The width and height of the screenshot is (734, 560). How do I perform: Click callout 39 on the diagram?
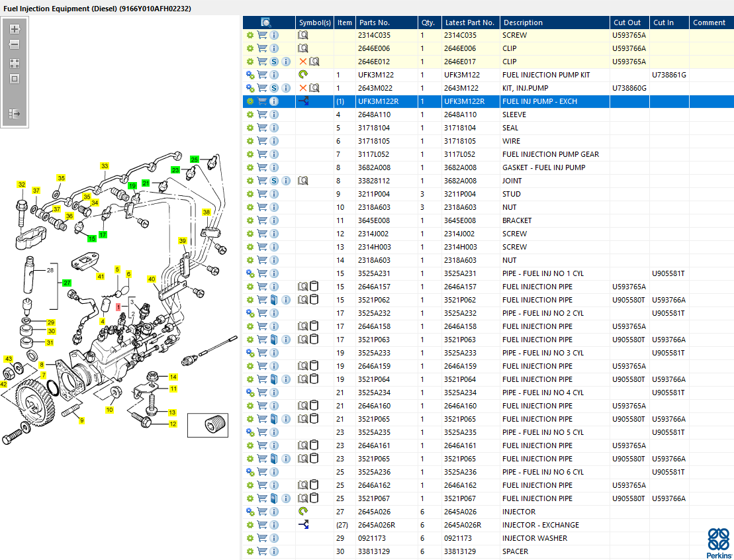coord(183,241)
